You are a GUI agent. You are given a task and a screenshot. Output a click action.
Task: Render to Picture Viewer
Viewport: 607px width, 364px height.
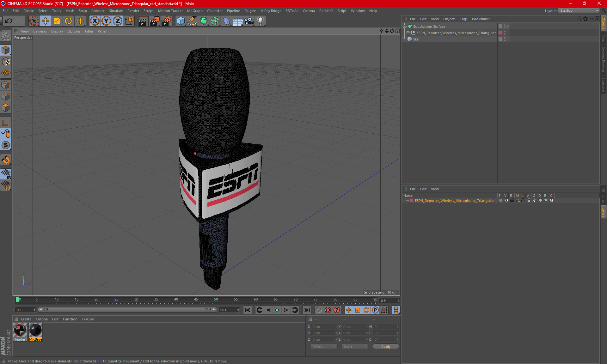(x=155, y=21)
